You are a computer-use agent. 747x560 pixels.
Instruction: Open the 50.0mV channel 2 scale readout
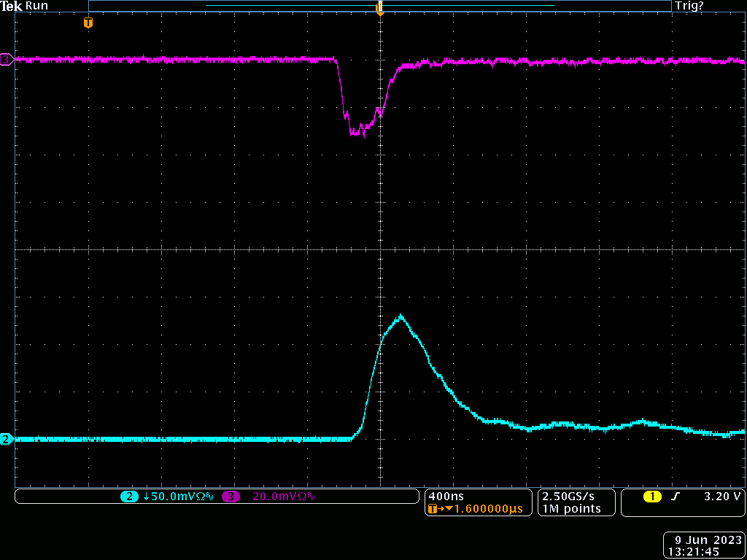[x=175, y=497]
